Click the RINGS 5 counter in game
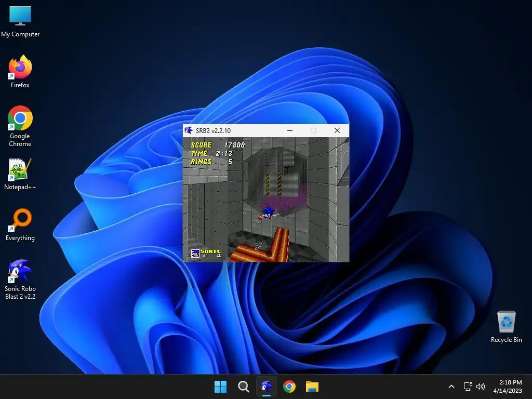Viewport: 532px width, 399px height. pyautogui.click(x=212, y=162)
